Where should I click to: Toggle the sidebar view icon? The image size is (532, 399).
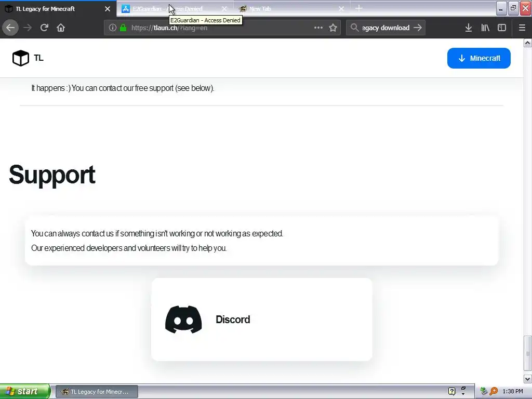pyautogui.click(x=502, y=28)
